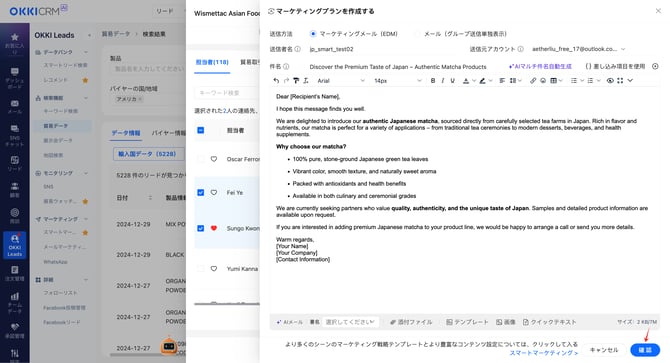
Task: Cancel the marketing plan dialog
Action: tap(604, 350)
